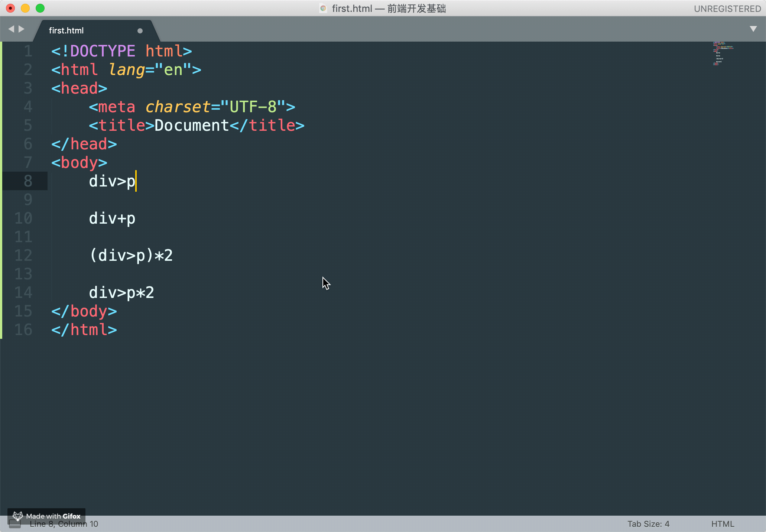This screenshot has height=532, width=766.
Task: Minimize the window with the yellow button
Action: pyautogui.click(x=25, y=8)
